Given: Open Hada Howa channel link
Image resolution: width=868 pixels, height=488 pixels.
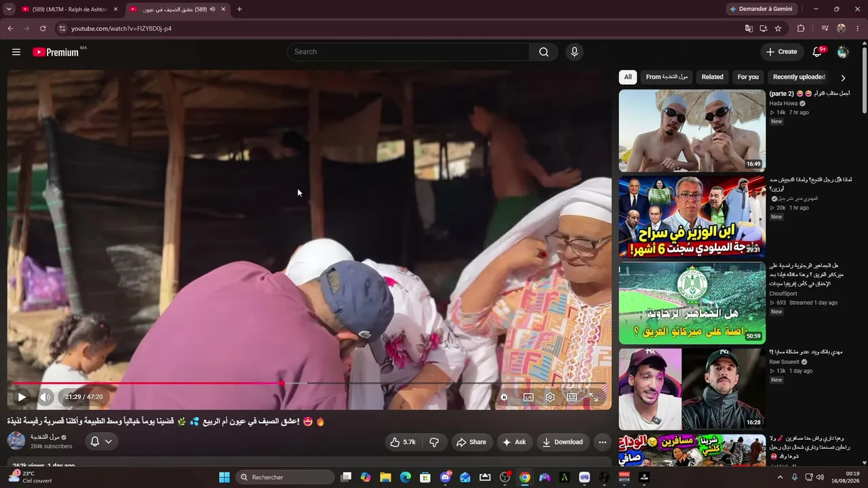Looking at the screenshot, I should click(783, 104).
